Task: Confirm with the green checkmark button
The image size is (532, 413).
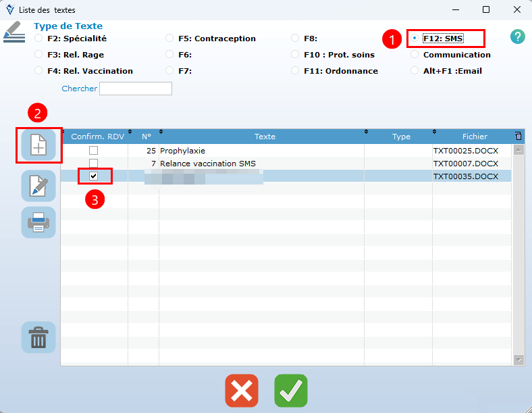Action: tap(291, 391)
